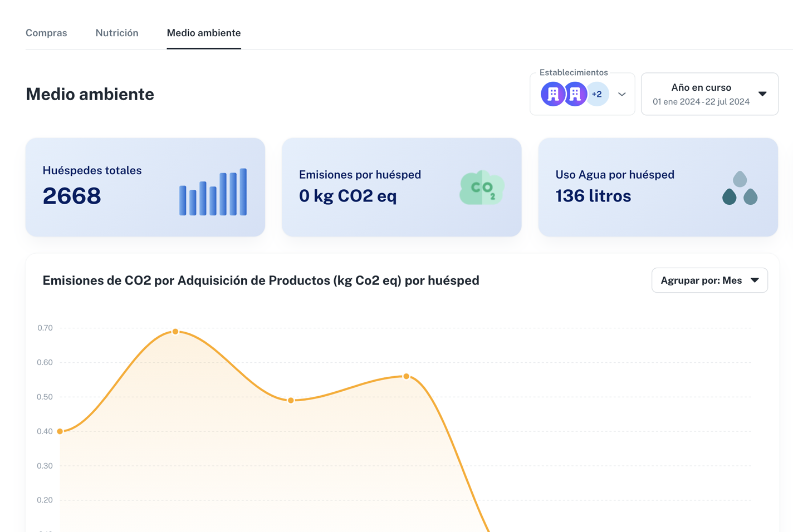This screenshot has width=793, height=532.
Task: Click the bar chart icon in Huéspedes totales card
Action: tap(213, 191)
